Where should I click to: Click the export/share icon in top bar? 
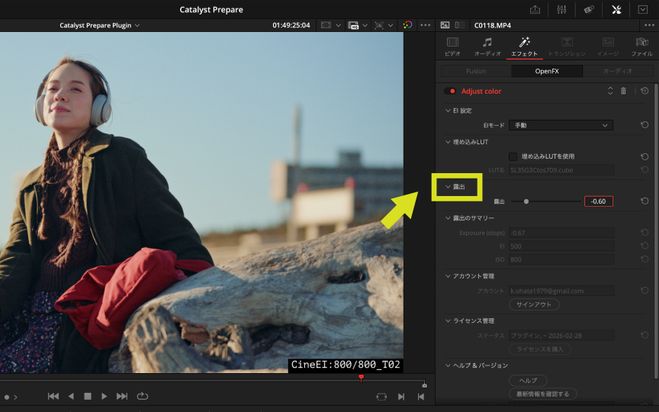coord(534,8)
